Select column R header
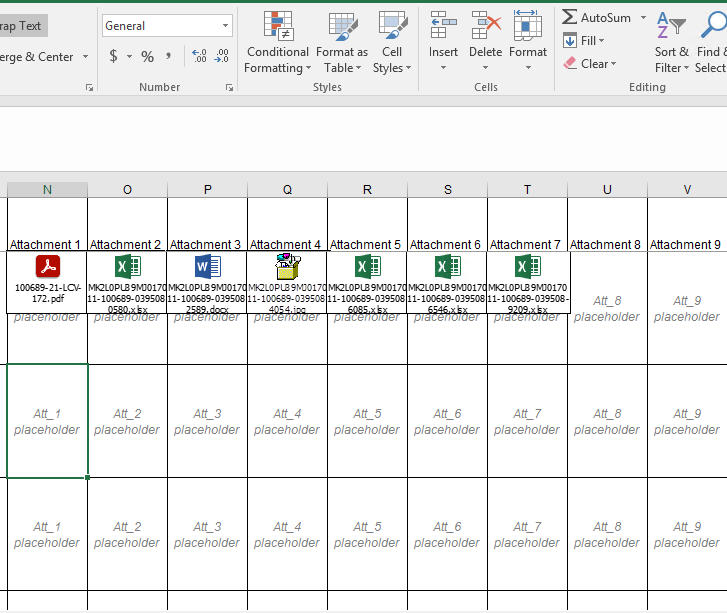This screenshot has height=613, width=727. click(367, 190)
